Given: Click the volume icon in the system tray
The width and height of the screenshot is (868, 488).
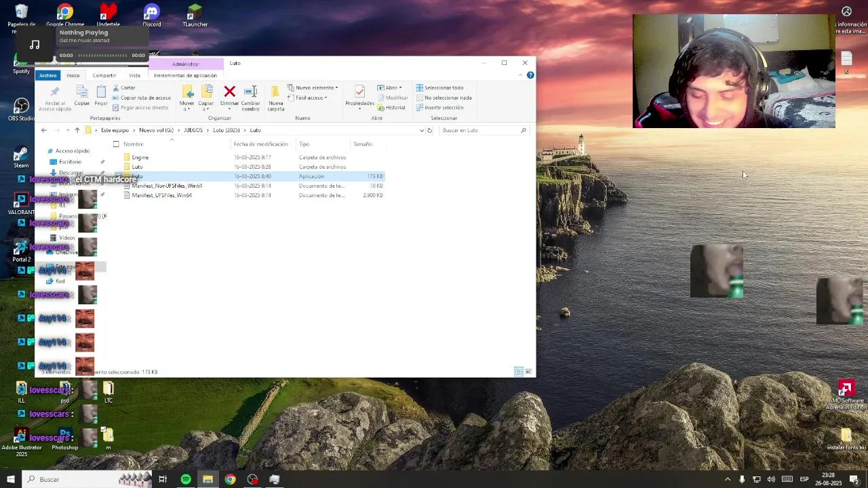Looking at the screenshot, I should click(x=771, y=479).
